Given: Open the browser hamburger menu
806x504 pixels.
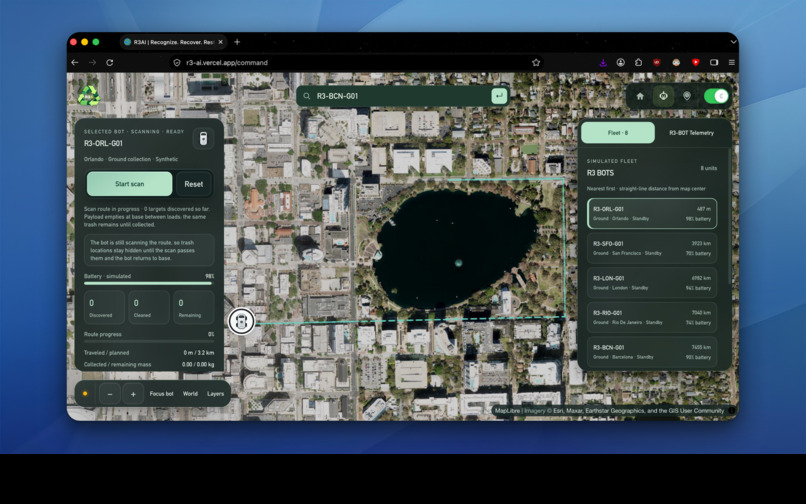Looking at the screenshot, I should [x=731, y=63].
